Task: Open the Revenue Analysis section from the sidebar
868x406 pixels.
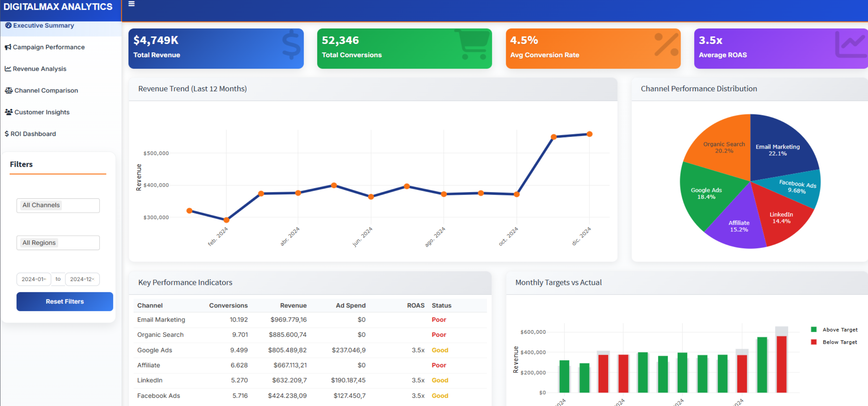Action: [39, 69]
